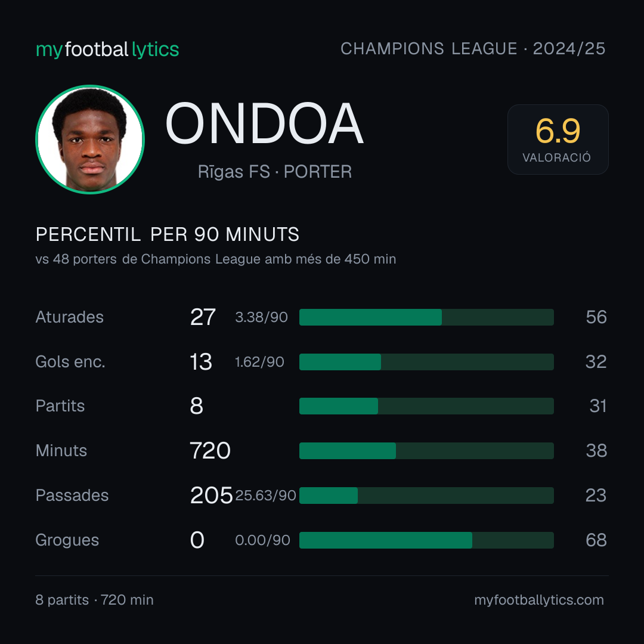Click the Gols enc. percentile bar
This screenshot has width=644, height=644.
(426, 362)
